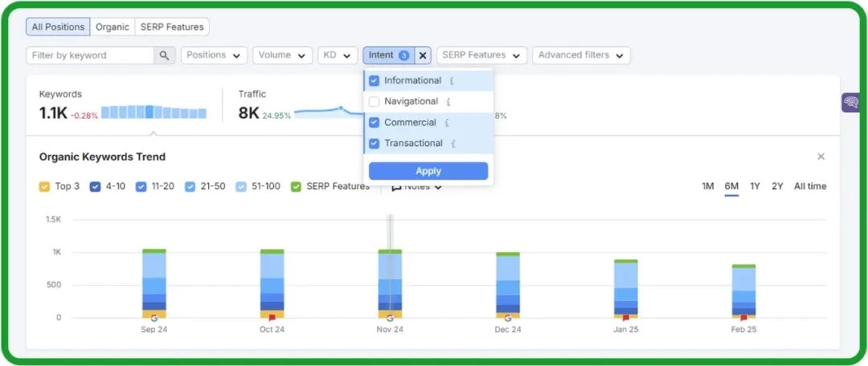Click the Jan 25 stacked bar

[x=625, y=289]
